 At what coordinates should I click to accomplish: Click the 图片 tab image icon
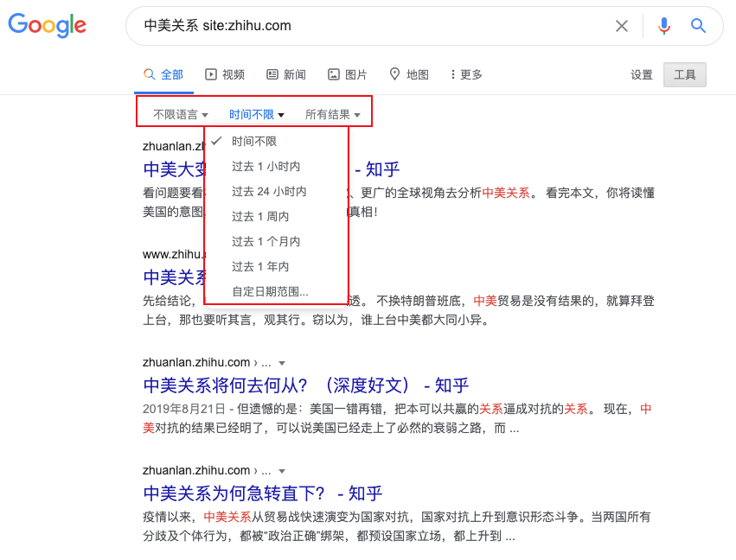coord(333,74)
